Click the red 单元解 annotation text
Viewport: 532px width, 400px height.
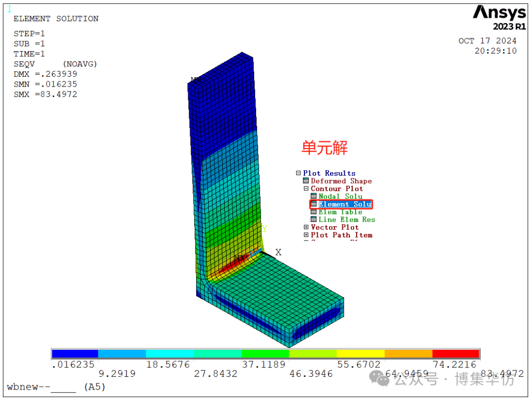click(x=325, y=148)
